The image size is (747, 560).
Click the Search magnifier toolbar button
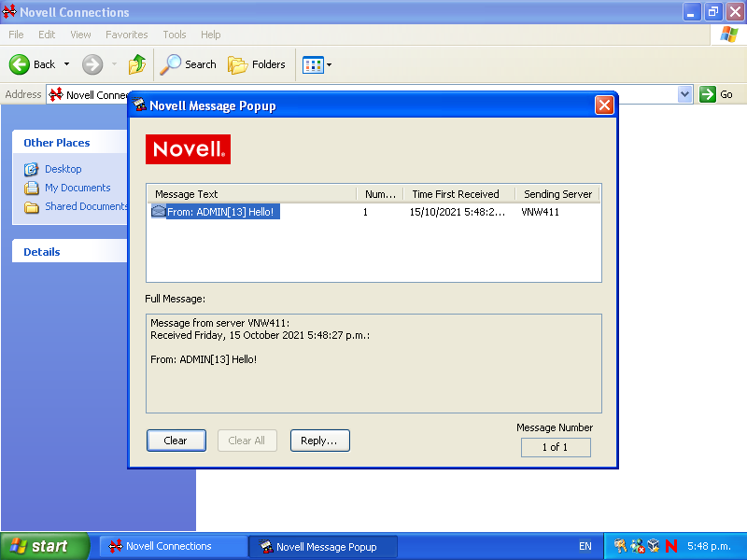pyautogui.click(x=189, y=64)
